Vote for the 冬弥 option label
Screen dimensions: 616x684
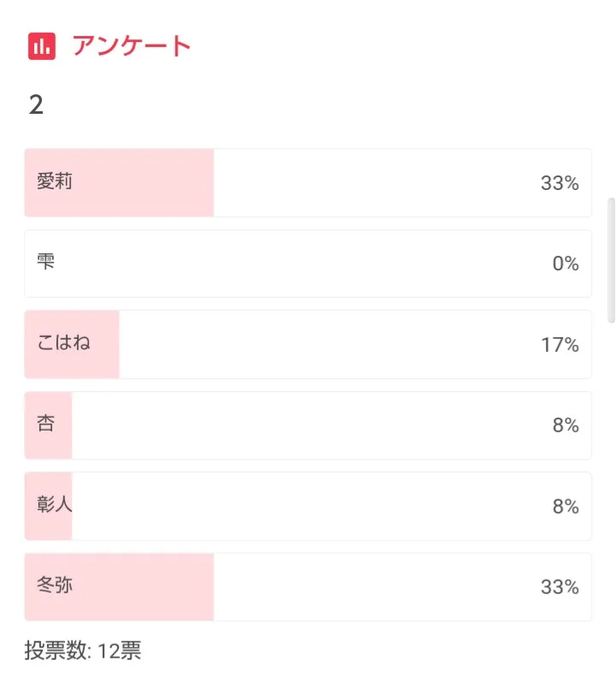[55, 586]
